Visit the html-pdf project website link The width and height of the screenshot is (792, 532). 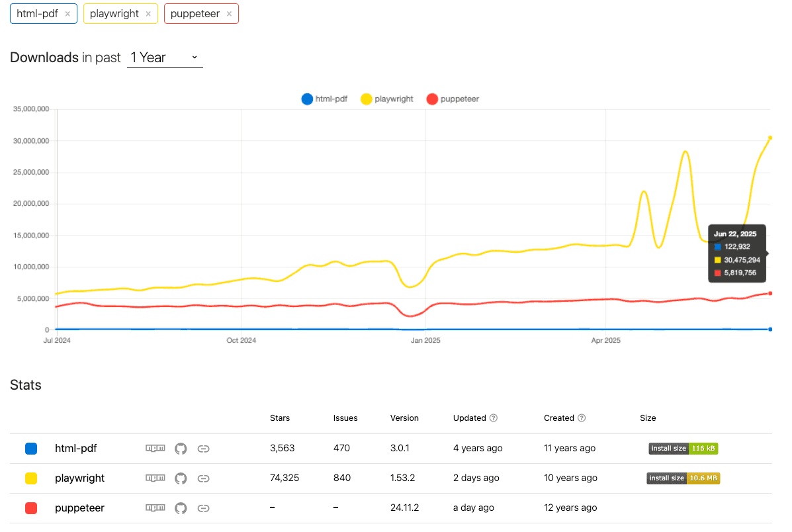[203, 448]
